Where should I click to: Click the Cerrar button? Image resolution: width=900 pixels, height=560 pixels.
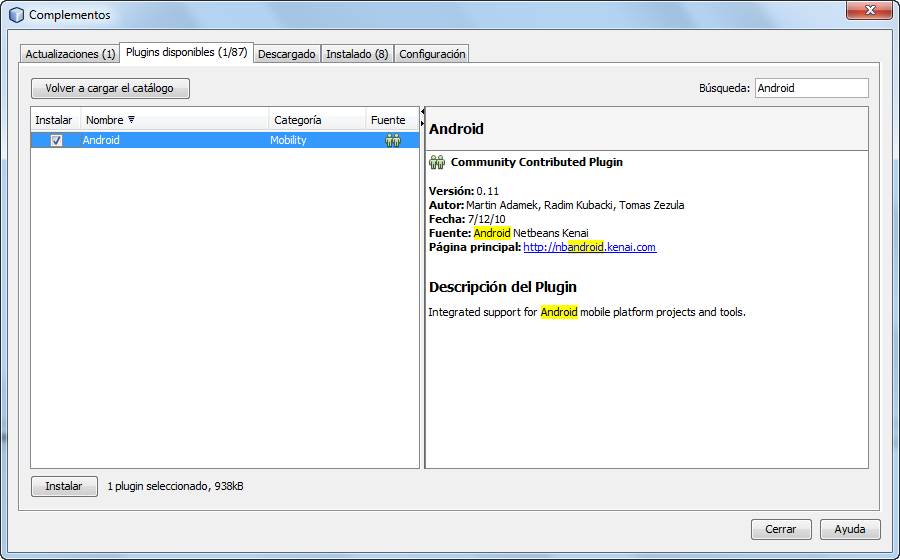click(x=781, y=529)
